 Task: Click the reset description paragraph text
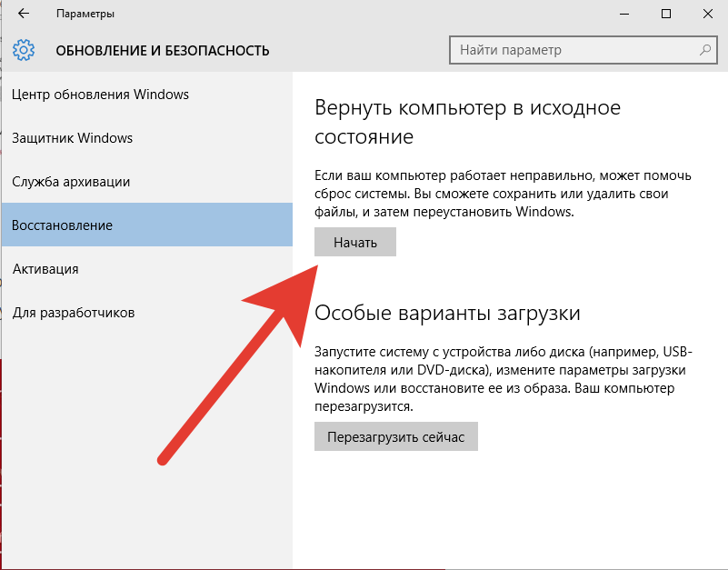click(503, 194)
